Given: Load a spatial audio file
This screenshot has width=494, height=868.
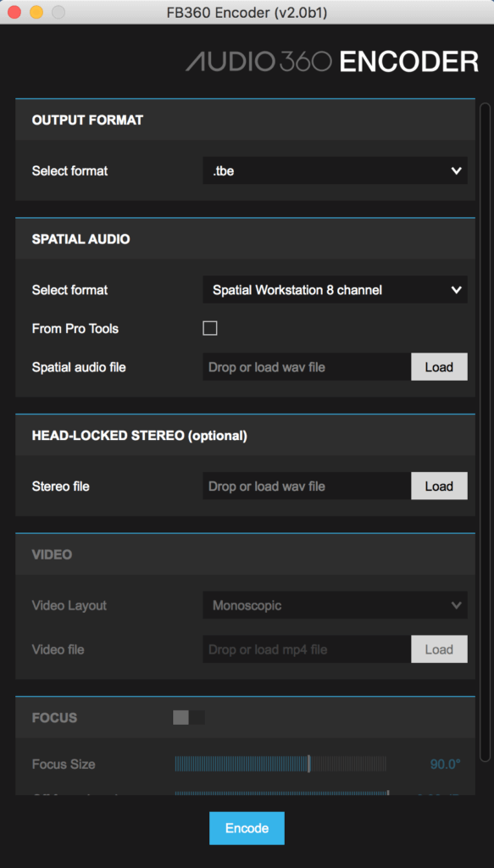Looking at the screenshot, I should click(x=439, y=366).
